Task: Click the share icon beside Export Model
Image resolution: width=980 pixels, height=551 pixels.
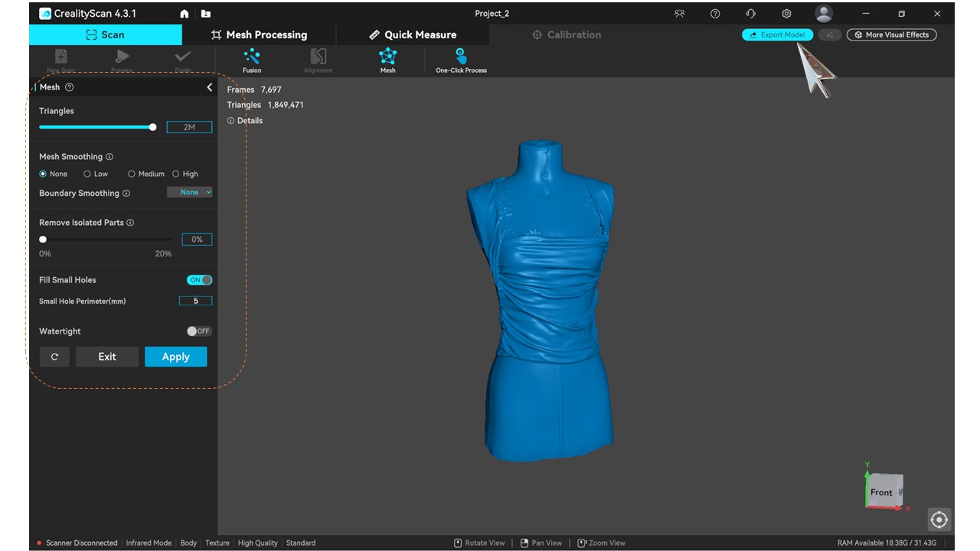Action: (x=830, y=34)
